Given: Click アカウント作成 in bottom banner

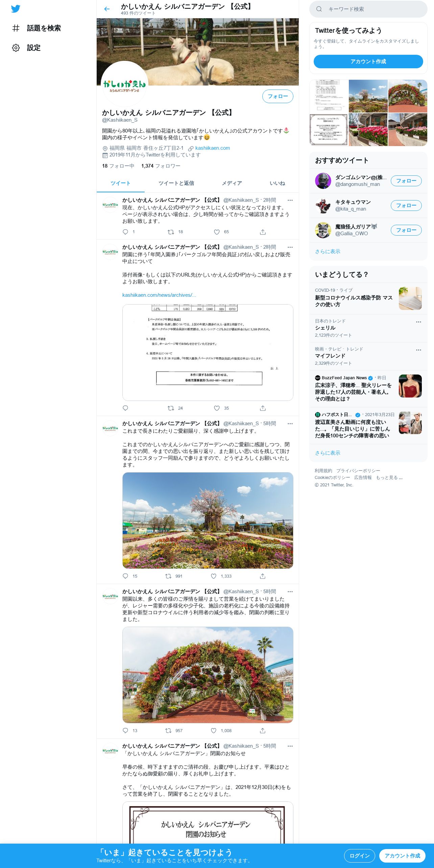Looking at the screenshot, I should pos(402,856).
